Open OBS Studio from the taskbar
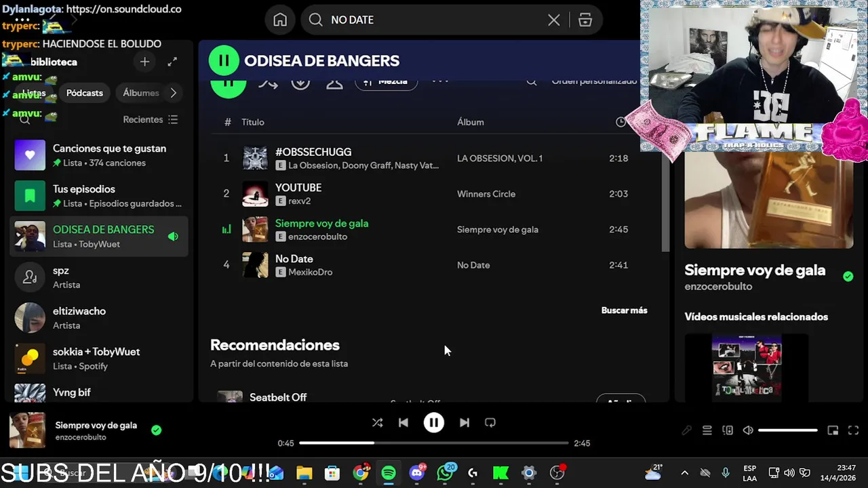Image resolution: width=868 pixels, height=488 pixels. click(x=557, y=473)
